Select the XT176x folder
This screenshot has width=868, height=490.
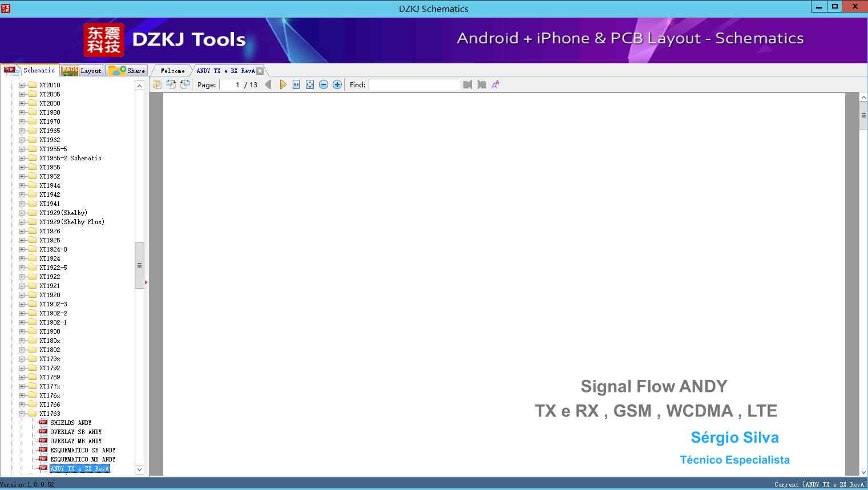[50, 395]
